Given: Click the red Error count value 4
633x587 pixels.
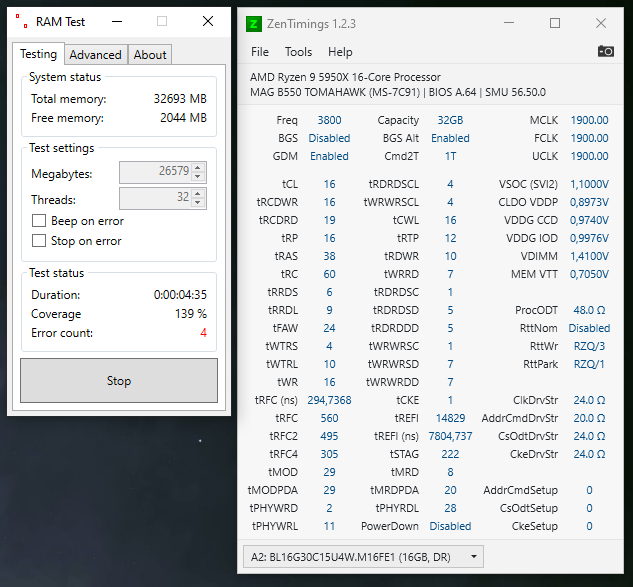Looking at the screenshot, I should [203, 333].
